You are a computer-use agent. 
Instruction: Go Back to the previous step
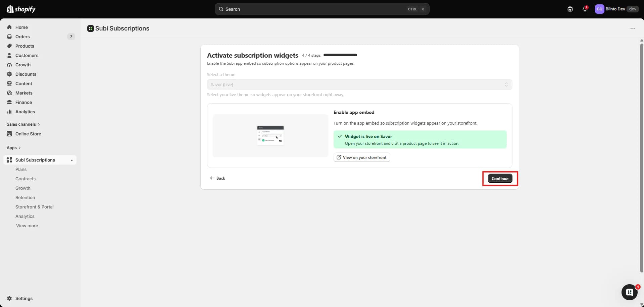217,178
